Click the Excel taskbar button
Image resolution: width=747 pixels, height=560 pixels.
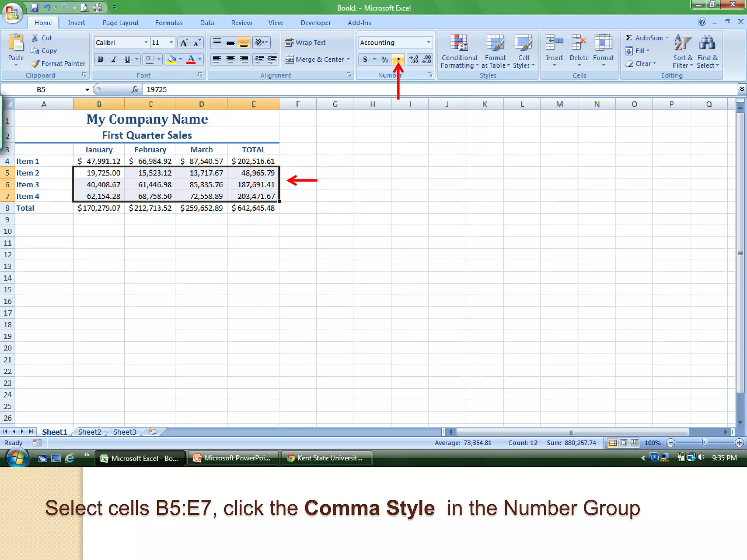140,458
